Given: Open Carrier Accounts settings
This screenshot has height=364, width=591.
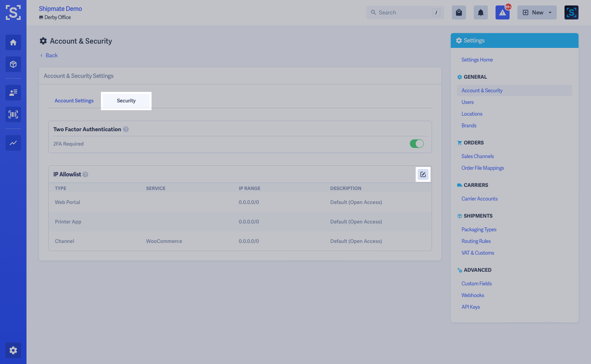Looking at the screenshot, I should [x=480, y=199].
